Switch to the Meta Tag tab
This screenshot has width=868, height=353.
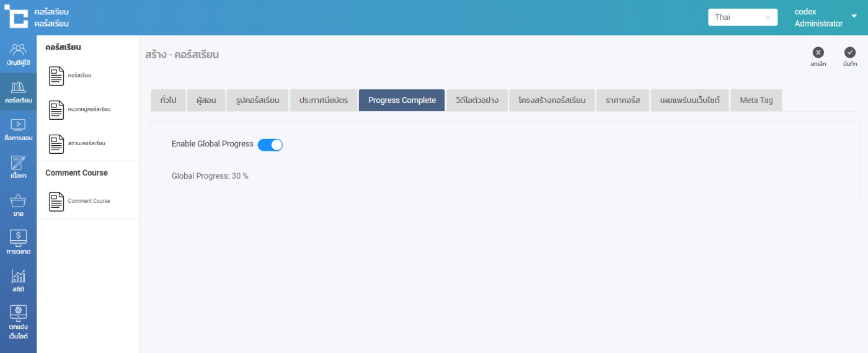click(756, 101)
